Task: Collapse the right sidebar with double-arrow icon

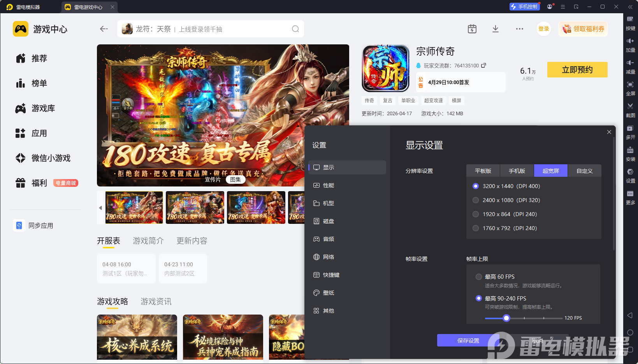Action: (630, 7)
